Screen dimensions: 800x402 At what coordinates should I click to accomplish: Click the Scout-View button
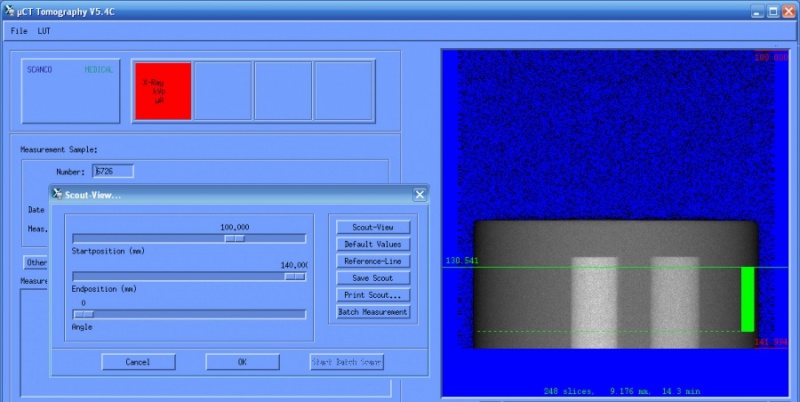(x=373, y=227)
